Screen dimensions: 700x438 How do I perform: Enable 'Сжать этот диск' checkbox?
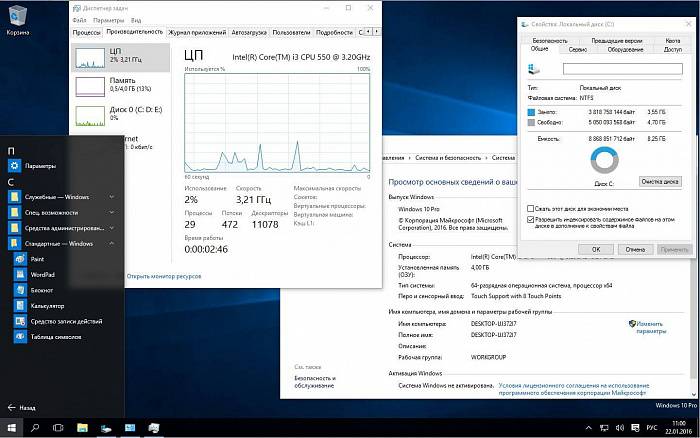coord(530,208)
